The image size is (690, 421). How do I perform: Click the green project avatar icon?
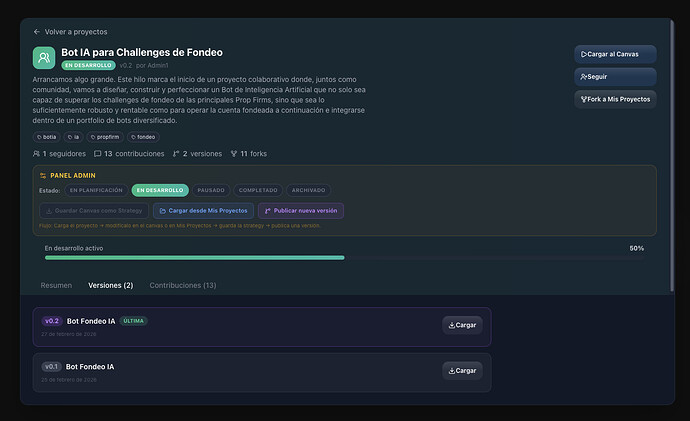tap(45, 58)
